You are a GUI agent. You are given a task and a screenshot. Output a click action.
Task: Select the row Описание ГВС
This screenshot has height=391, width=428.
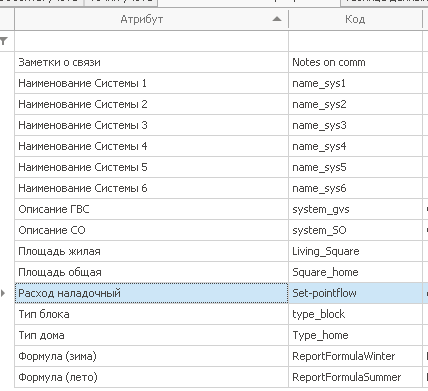pos(151,209)
